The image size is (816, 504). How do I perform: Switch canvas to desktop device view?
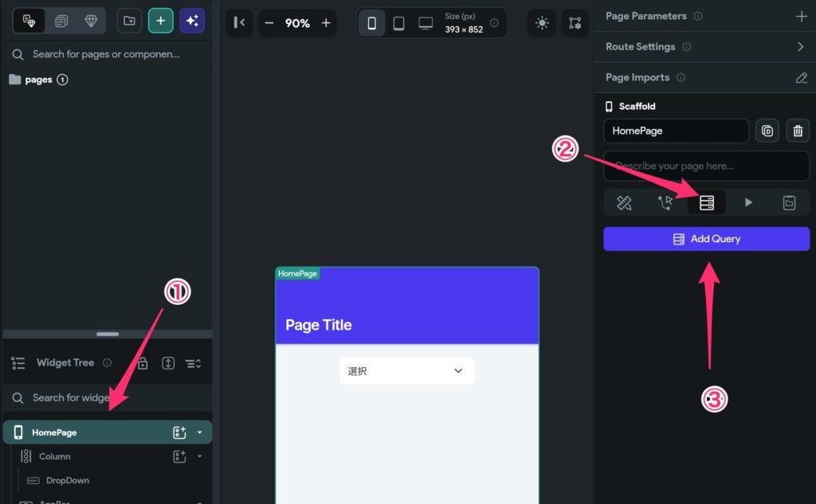tap(426, 23)
